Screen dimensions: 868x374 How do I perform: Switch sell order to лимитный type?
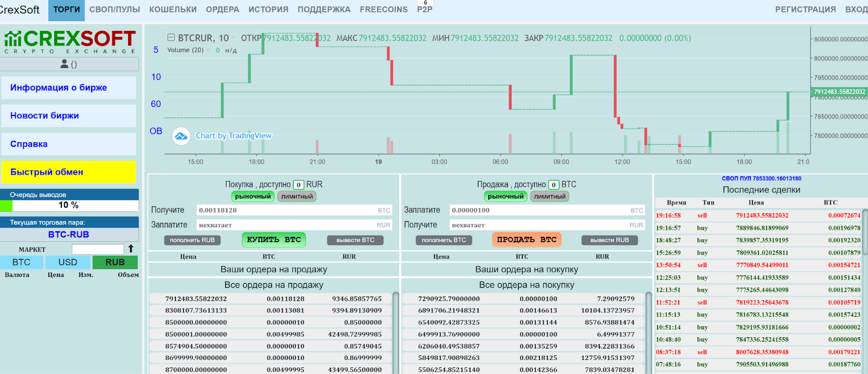coord(550,196)
